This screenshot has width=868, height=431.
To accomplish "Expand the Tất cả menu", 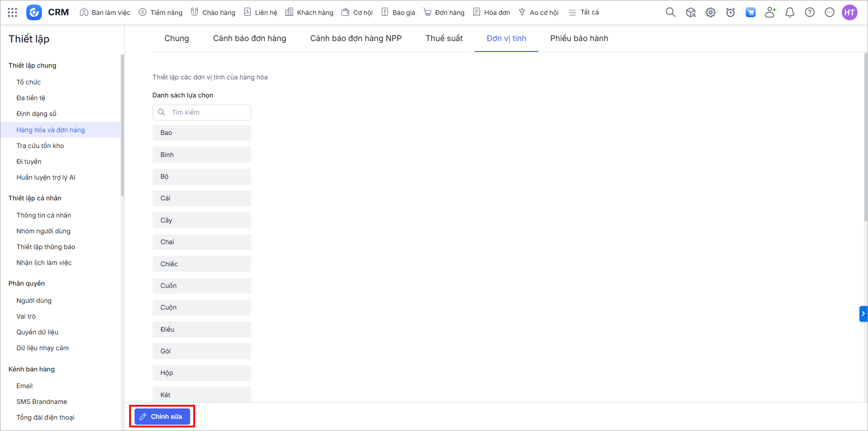I will tap(584, 13).
